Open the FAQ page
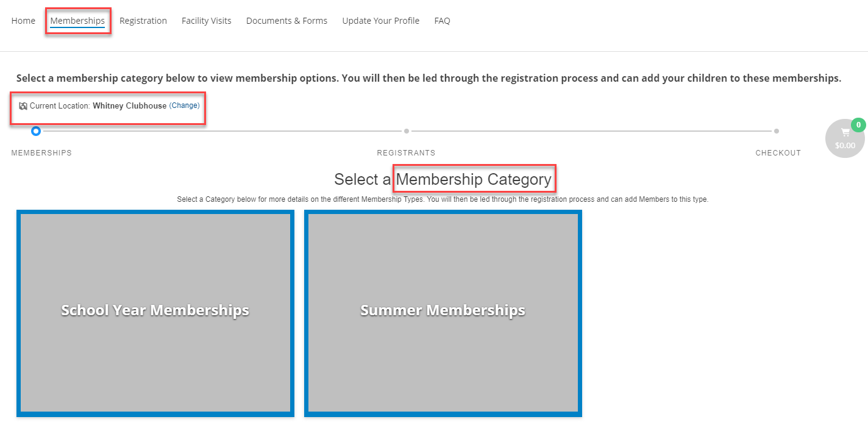Screen dimensions: 868x425 (x=442, y=20)
